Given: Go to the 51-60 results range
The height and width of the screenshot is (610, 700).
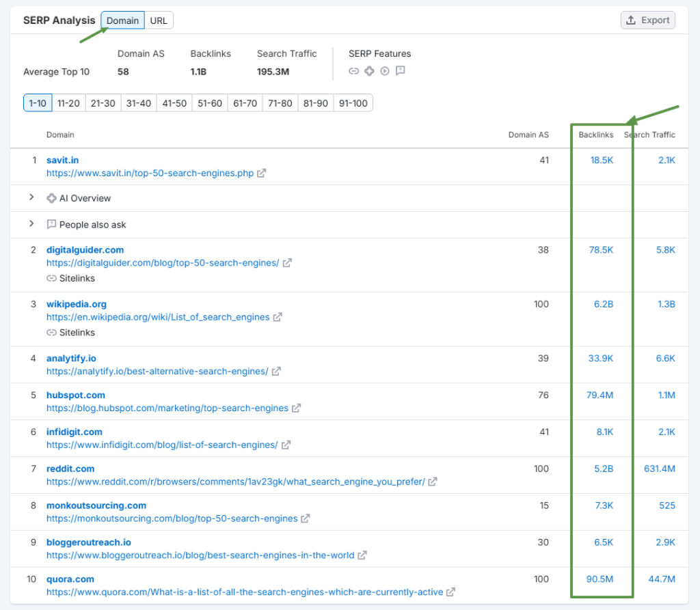Looking at the screenshot, I should [210, 103].
